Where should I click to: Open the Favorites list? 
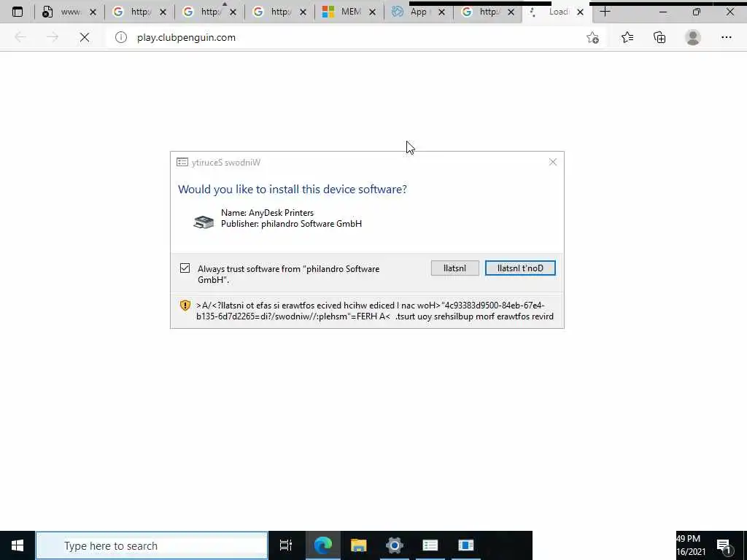pos(627,37)
